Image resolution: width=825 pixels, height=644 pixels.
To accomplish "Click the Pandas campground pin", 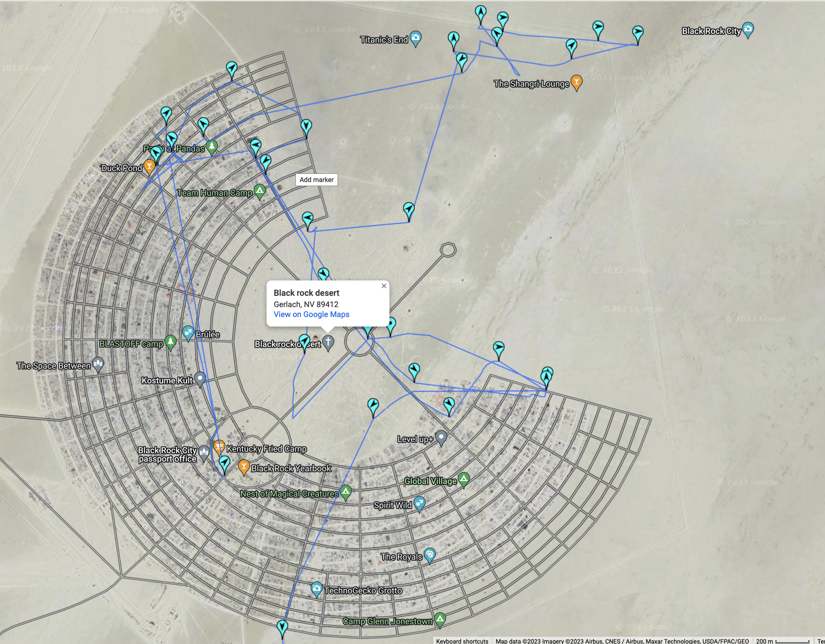I will (211, 147).
